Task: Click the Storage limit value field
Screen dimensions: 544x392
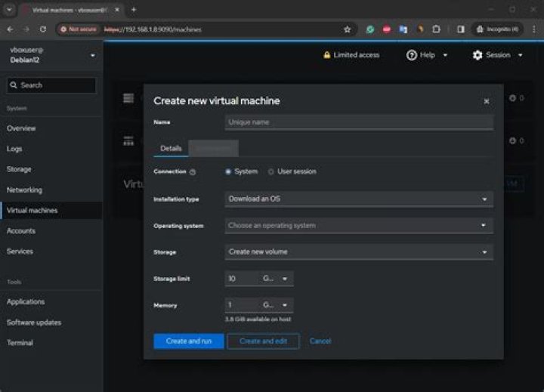Action: click(x=242, y=279)
